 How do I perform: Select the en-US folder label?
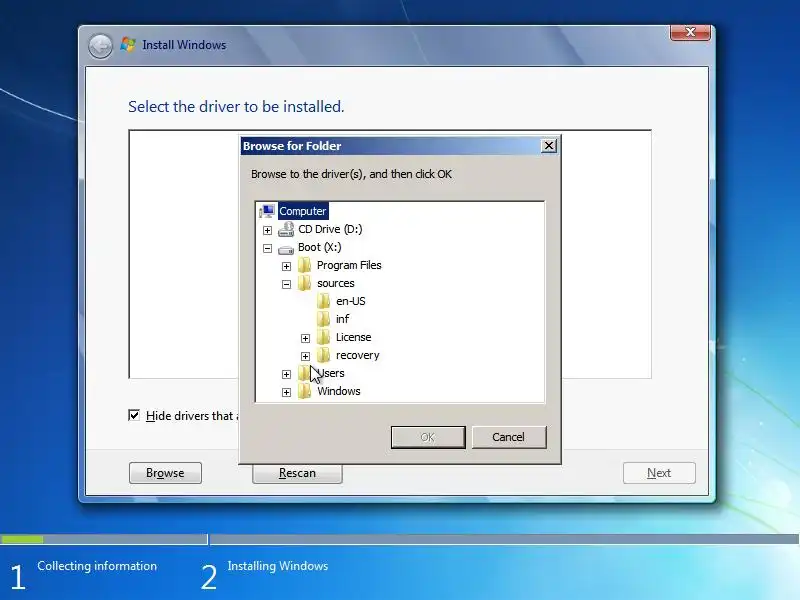pos(351,301)
